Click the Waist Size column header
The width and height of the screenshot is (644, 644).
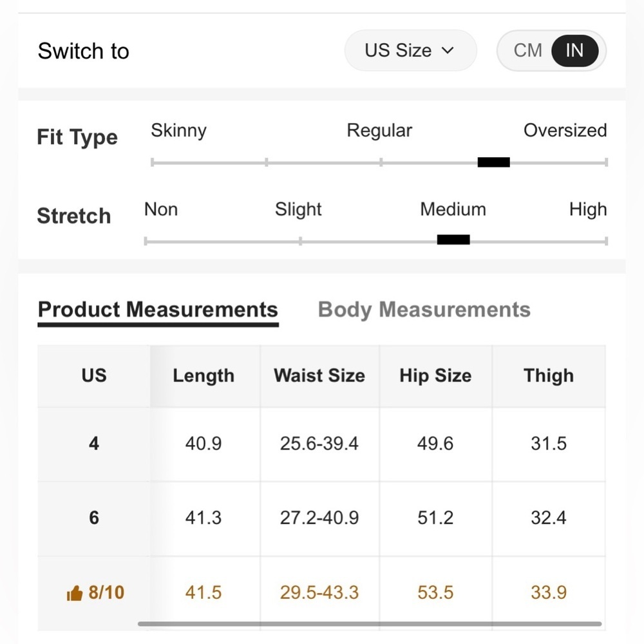(319, 376)
